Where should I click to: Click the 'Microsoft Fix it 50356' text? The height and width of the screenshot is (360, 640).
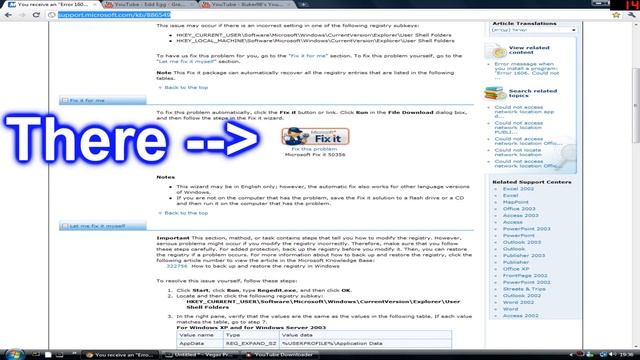click(x=315, y=155)
